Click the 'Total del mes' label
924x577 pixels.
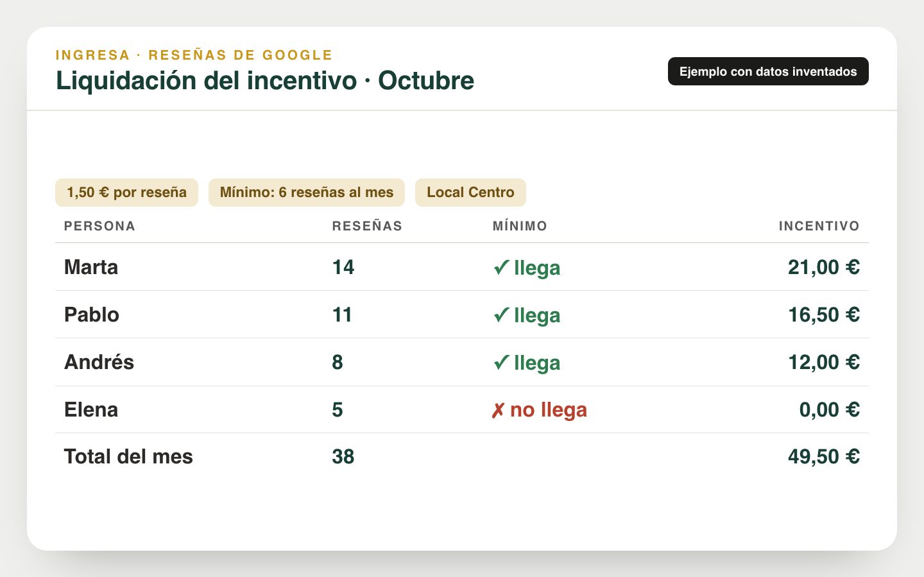(128, 456)
